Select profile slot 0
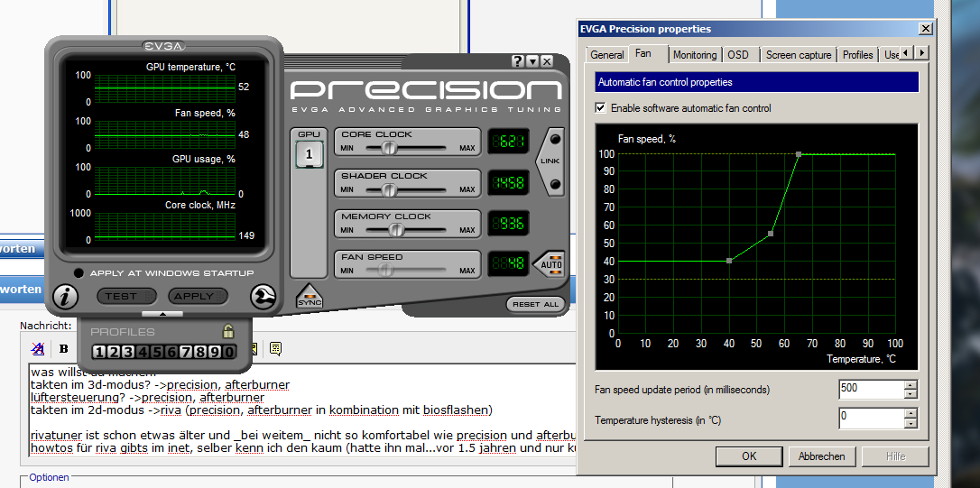This screenshot has width=980, height=488. [x=228, y=353]
